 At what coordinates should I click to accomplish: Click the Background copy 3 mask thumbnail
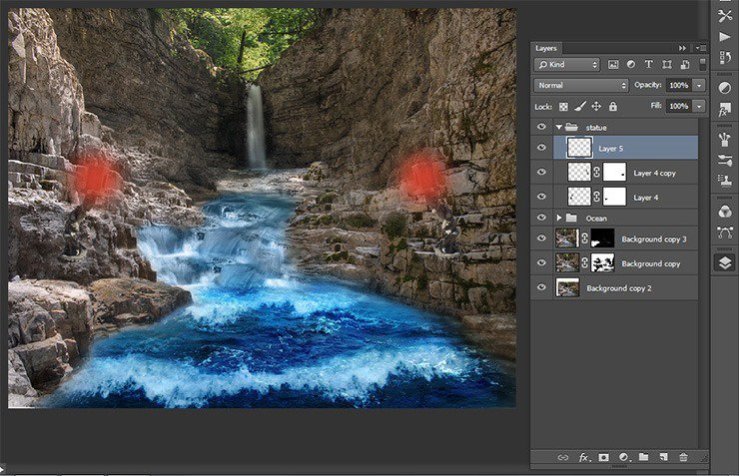[x=602, y=239]
